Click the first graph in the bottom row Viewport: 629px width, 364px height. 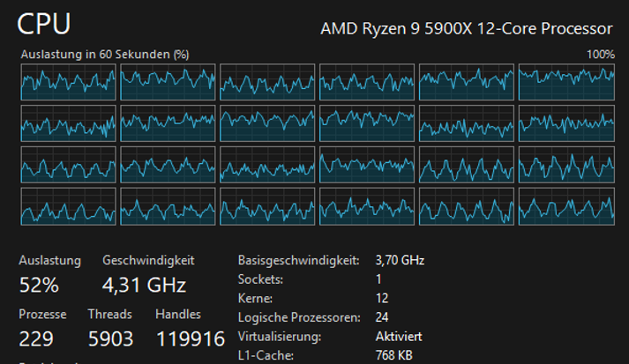click(x=69, y=206)
